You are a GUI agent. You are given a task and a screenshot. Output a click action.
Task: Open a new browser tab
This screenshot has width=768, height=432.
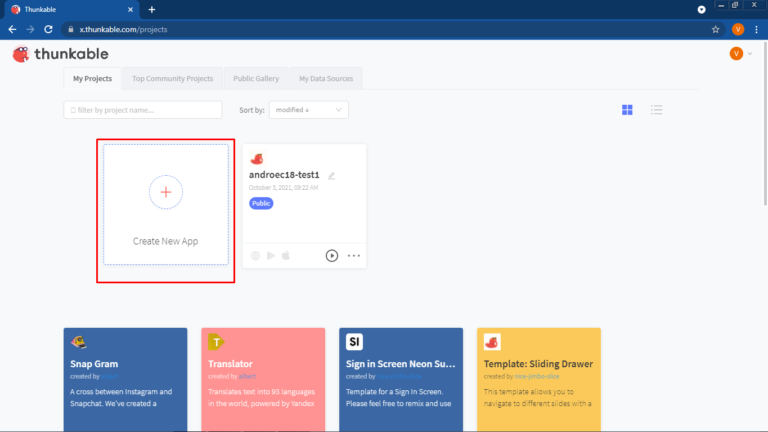pos(151,9)
